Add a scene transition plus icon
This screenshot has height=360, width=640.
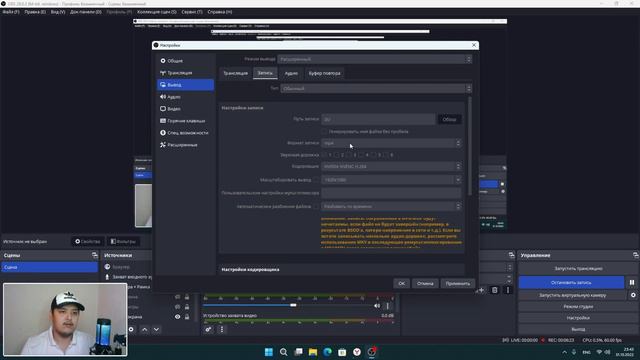pyautogui.click(x=482, y=290)
